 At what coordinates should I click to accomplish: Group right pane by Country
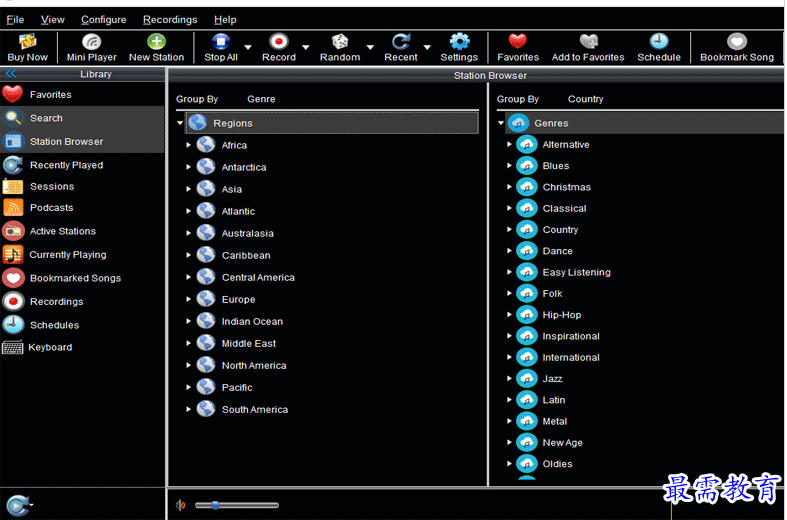(585, 99)
